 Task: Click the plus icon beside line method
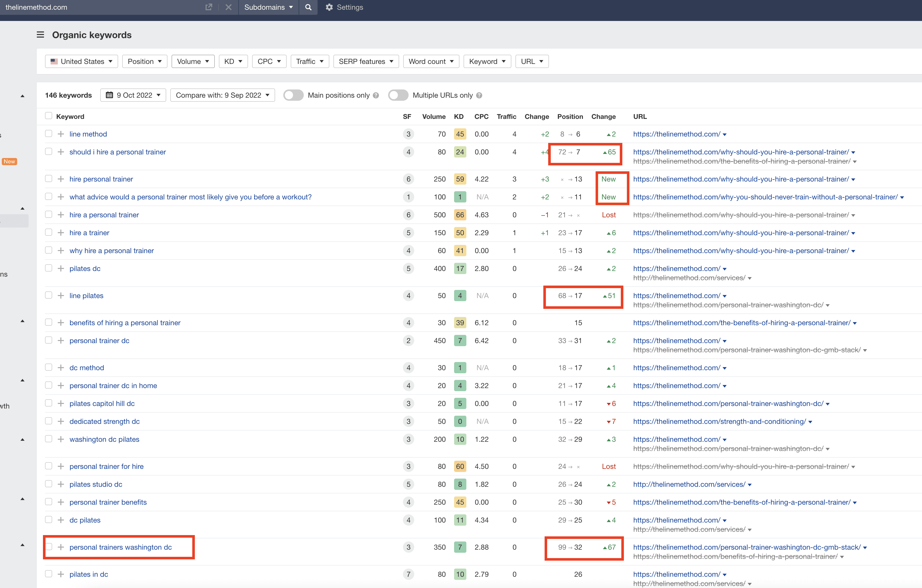[61, 134]
